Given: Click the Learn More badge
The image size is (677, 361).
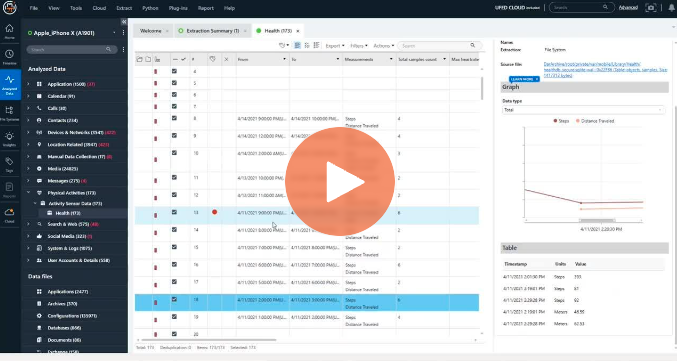Looking at the screenshot, I should (x=524, y=79).
